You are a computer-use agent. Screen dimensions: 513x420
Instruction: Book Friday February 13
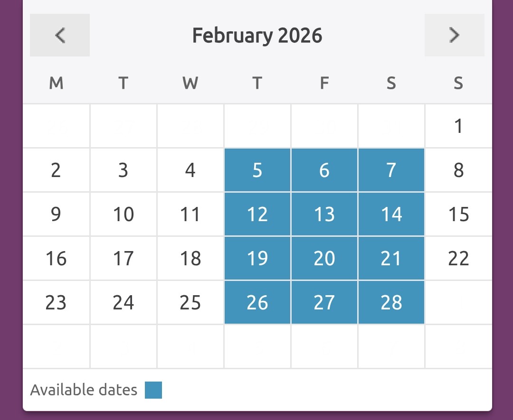point(324,215)
